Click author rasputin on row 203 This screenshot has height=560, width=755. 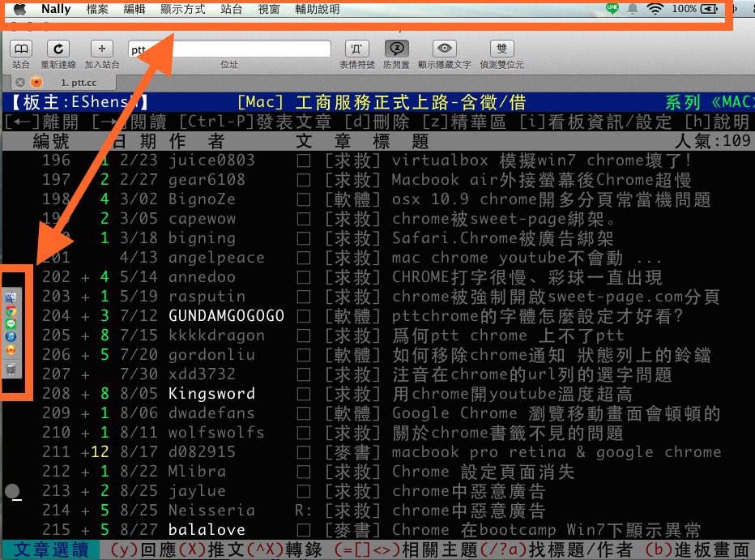click(207, 296)
